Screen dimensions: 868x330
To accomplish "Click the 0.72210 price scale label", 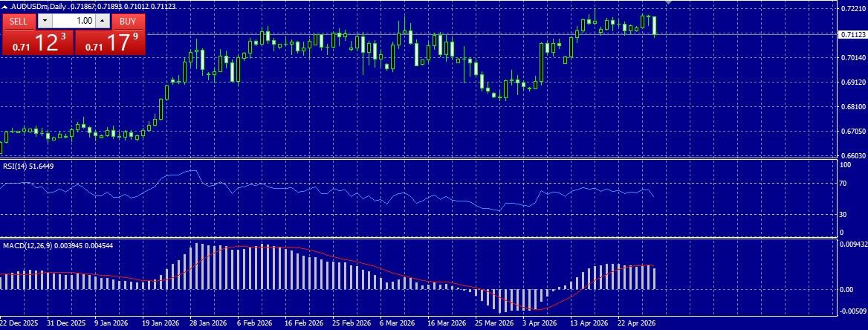I will pyautogui.click(x=853, y=9).
